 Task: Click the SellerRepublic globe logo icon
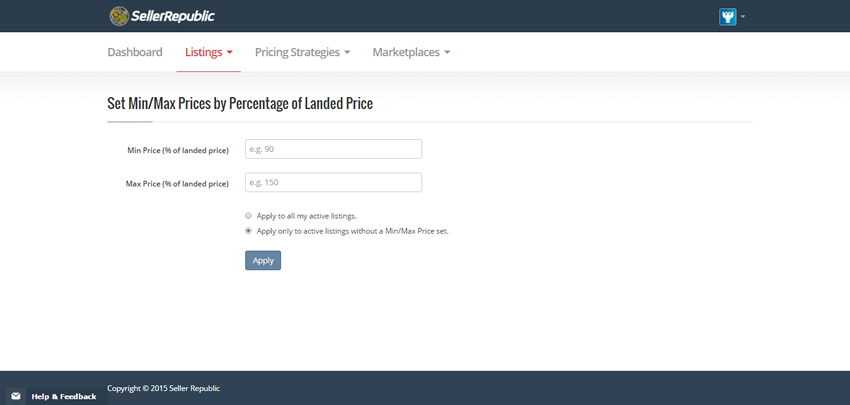(x=119, y=16)
